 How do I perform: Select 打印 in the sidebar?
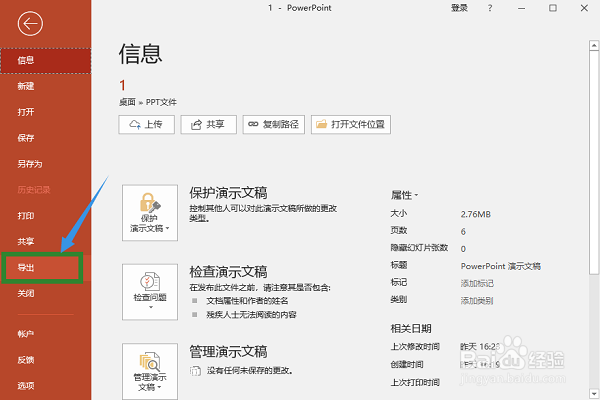46,216
